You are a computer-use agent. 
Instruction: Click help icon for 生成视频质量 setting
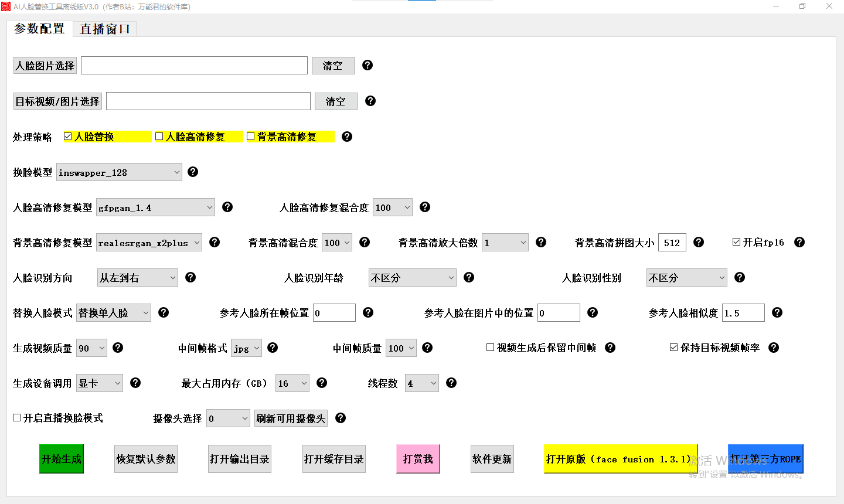pos(118,348)
